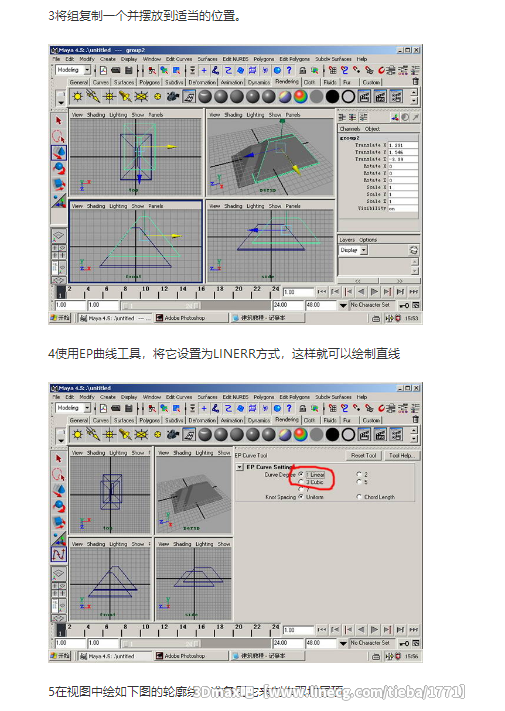Click the active EP Curve tool icon in lower Maya toolbox
Viewport: 505px width, 711px height.
point(58,554)
